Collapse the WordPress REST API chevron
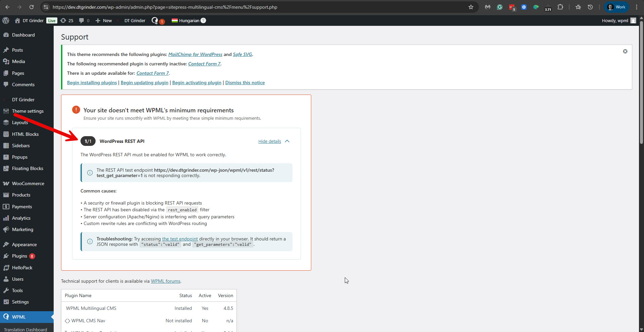This screenshot has height=332, width=644. coord(287,141)
